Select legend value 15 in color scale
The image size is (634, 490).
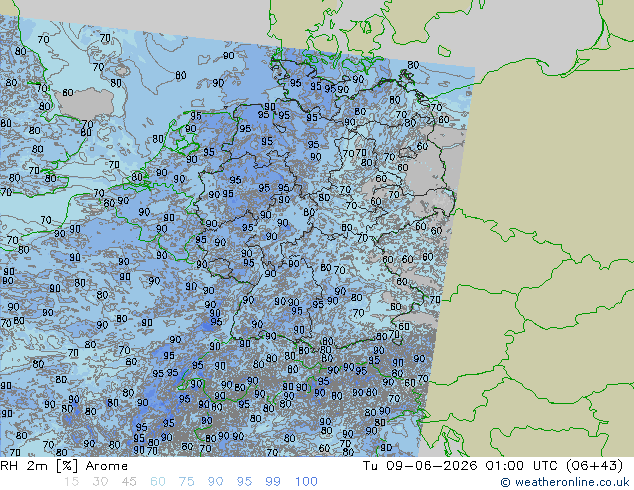71,482
